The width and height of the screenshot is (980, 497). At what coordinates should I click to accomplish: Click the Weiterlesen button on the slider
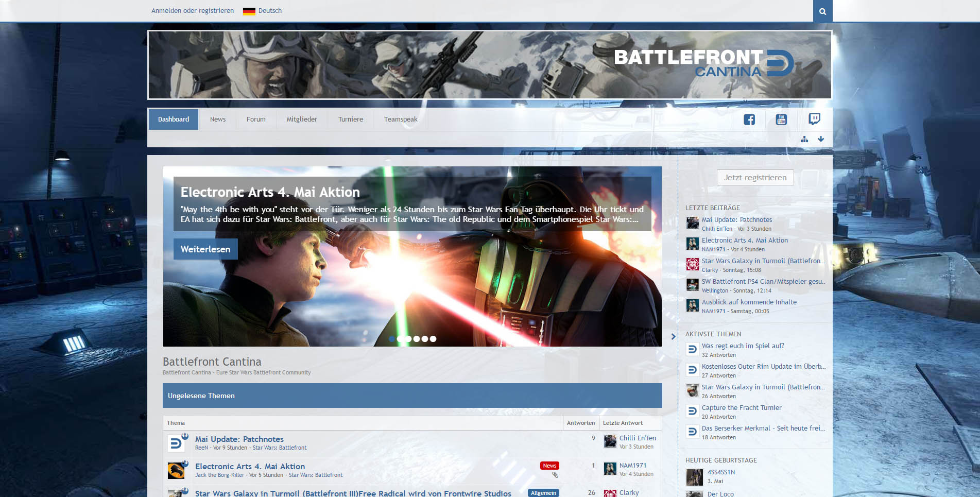click(205, 249)
